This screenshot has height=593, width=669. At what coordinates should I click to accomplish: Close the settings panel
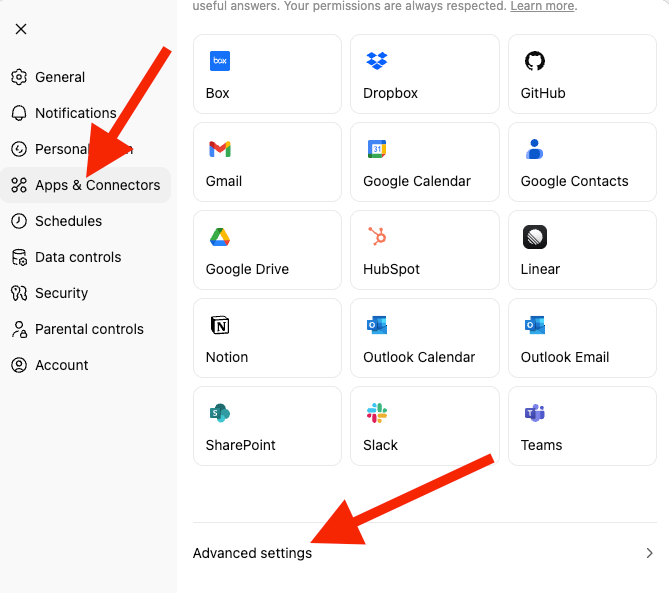click(x=21, y=29)
